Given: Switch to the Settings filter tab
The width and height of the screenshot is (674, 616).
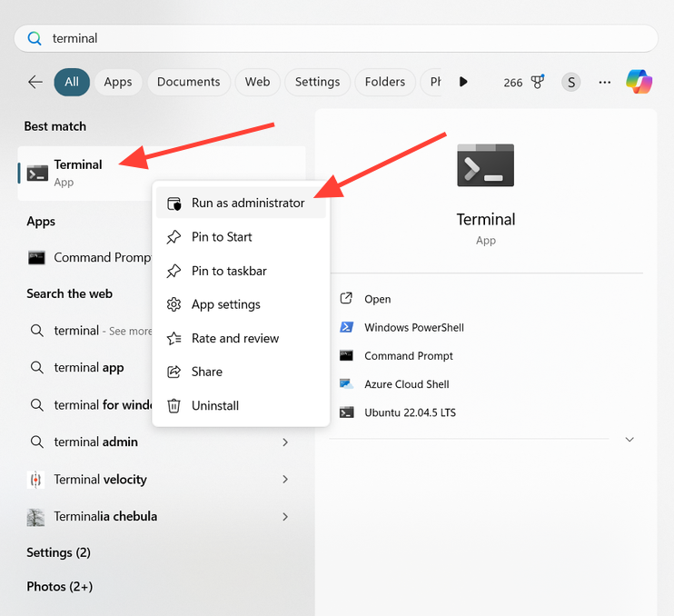Looking at the screenshot, I should [317, 82].
